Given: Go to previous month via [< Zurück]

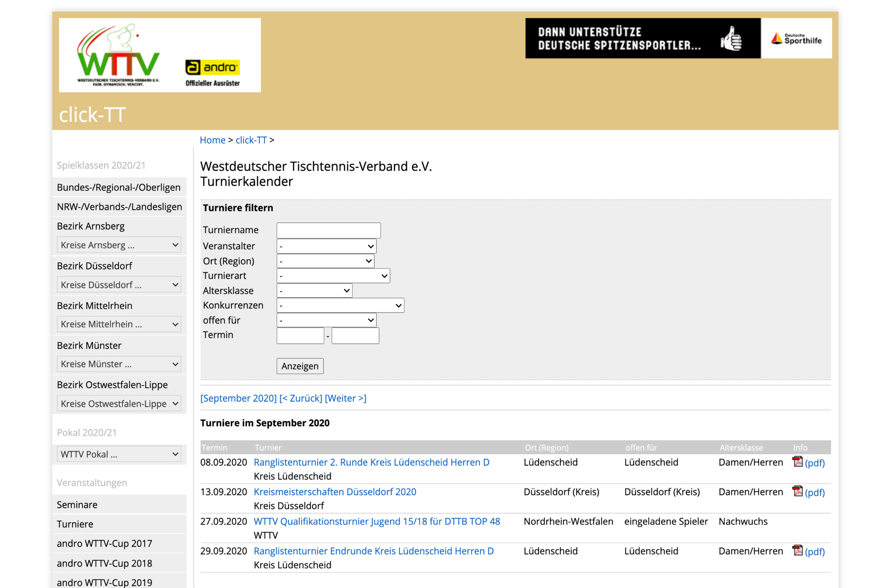Looking at the screenshot, I should coord(301,398).
